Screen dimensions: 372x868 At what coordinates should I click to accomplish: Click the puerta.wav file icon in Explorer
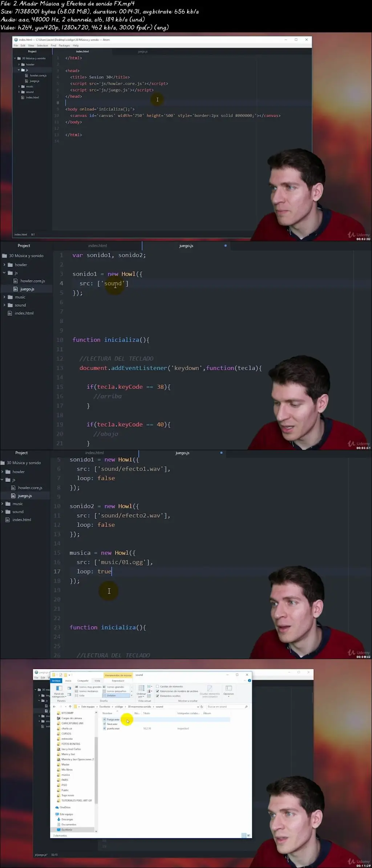105,728
